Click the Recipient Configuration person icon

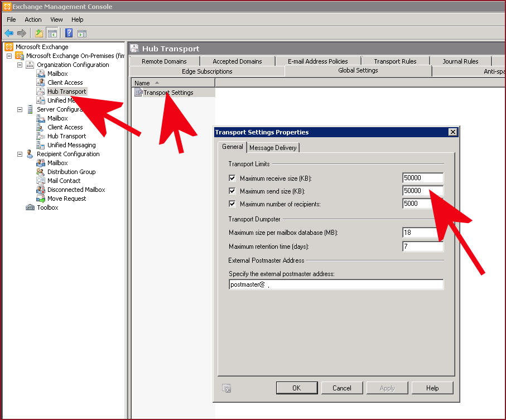pos(30,154)
